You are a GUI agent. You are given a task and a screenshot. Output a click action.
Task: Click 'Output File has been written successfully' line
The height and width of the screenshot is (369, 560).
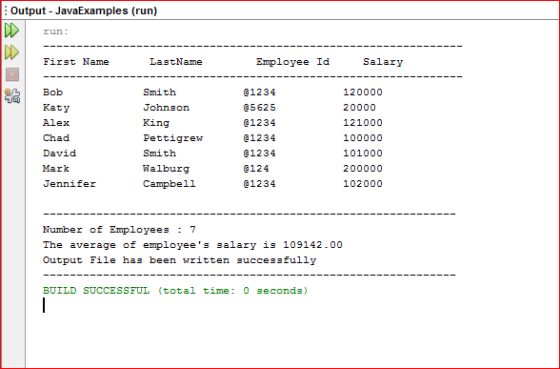[180, 260]
